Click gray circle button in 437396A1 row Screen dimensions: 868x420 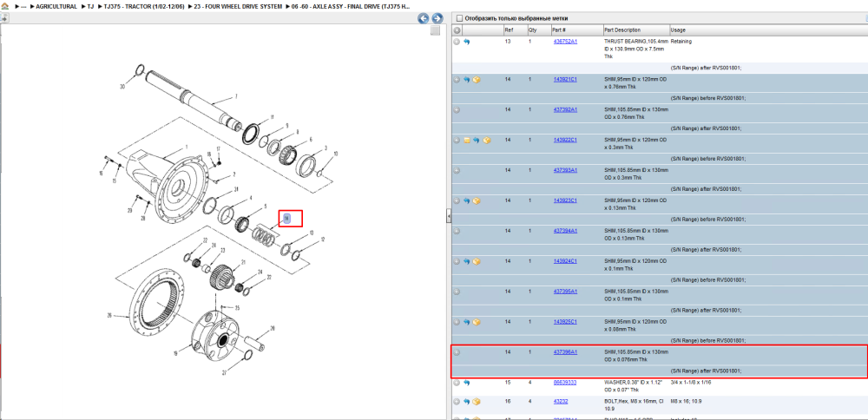[x=457, y=352]
